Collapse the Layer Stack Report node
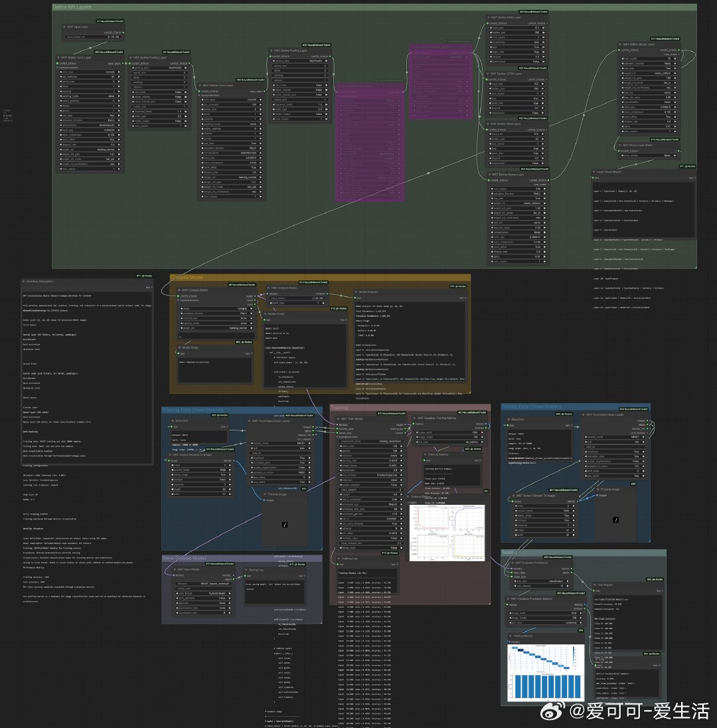The width and height of the screenshot is (717, 728). click(x=594, y=172)
